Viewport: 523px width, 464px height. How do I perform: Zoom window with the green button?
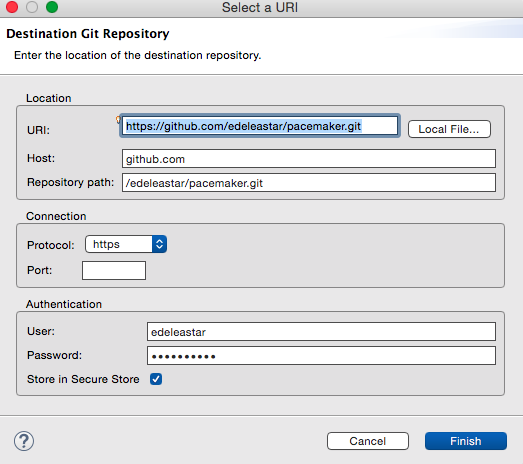(x=52, y=7)
